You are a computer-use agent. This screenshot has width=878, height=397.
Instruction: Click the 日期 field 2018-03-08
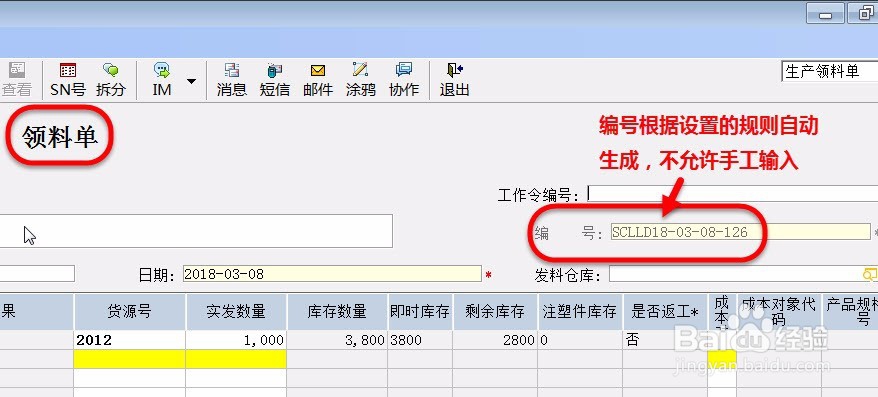(332, 274)
